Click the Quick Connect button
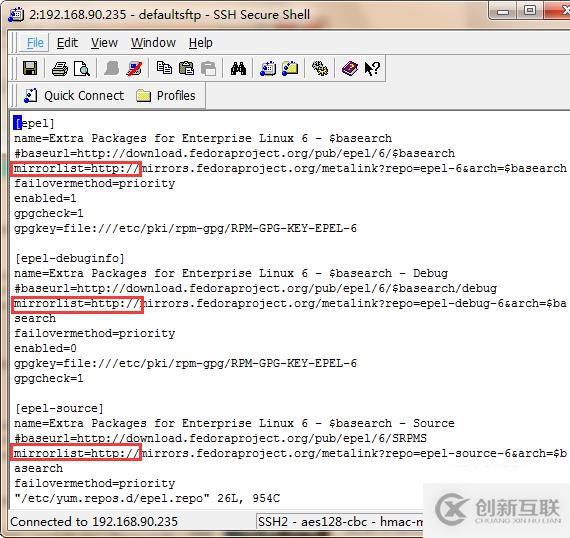 pos(74,96)
